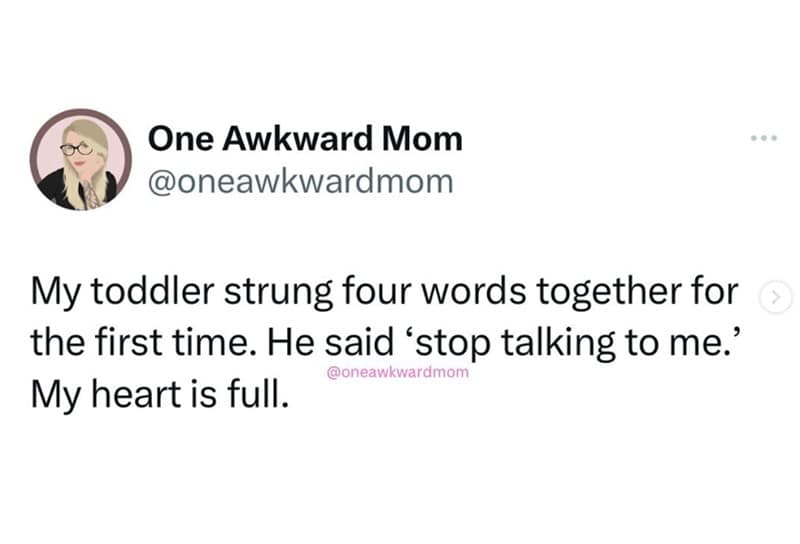Click the sentence "My heart is full."
800x544 pixels.
click(x=160, y=390)
